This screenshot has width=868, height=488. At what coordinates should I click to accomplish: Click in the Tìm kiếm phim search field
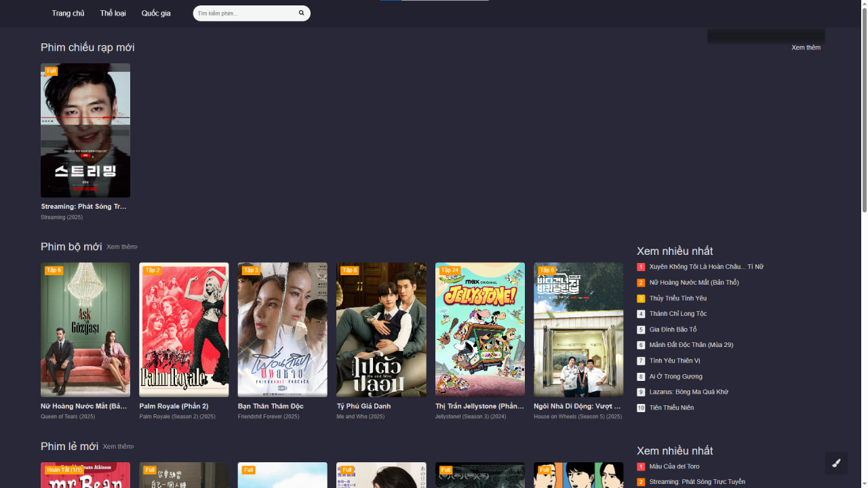point(244,14)
